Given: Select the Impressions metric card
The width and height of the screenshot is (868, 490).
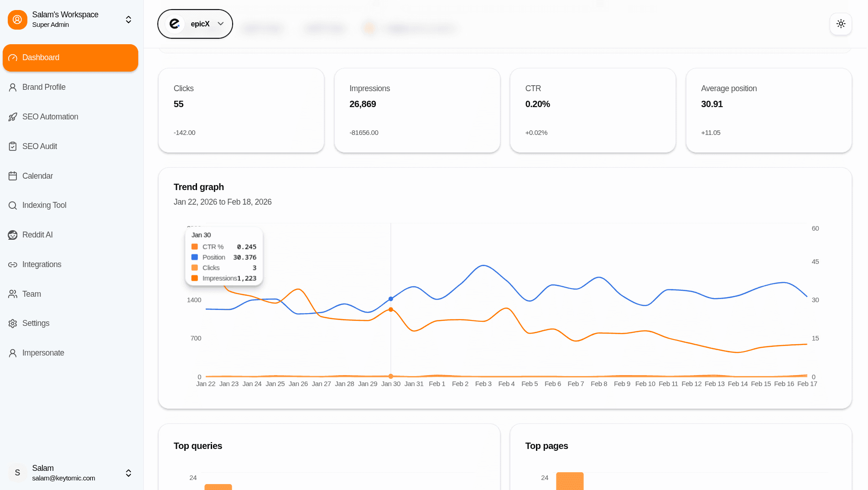Looking at the screenshot, I should (x=417, y=110).
